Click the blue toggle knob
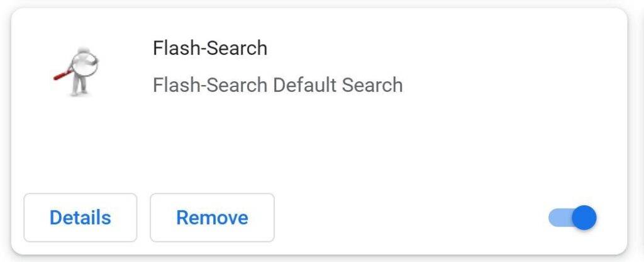 click(x=585, y=218)
